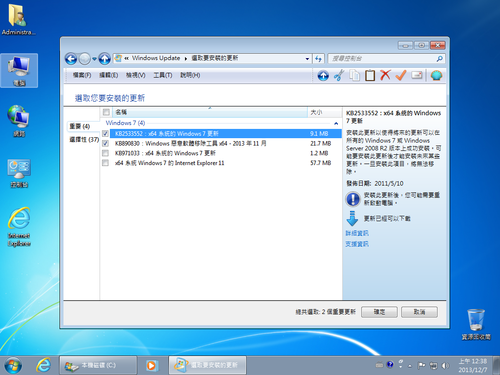Image resolution: width=500 pixels, height=375 pixels.
Task: Click the blue download arrow icon
Action: coord(352,218)
